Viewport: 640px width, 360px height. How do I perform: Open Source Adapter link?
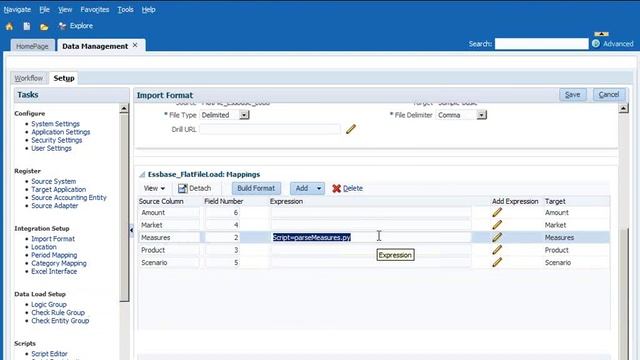(55, 206)
